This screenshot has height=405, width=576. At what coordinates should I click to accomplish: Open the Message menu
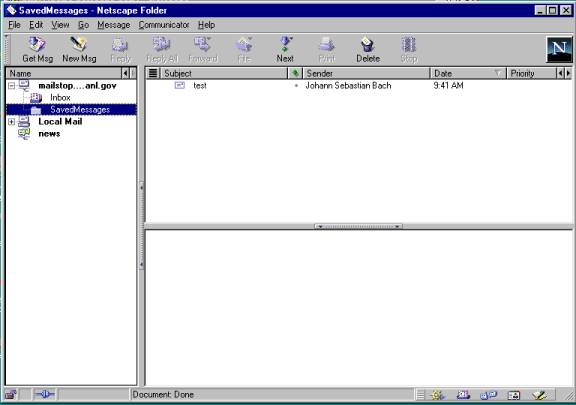point(114,25)
